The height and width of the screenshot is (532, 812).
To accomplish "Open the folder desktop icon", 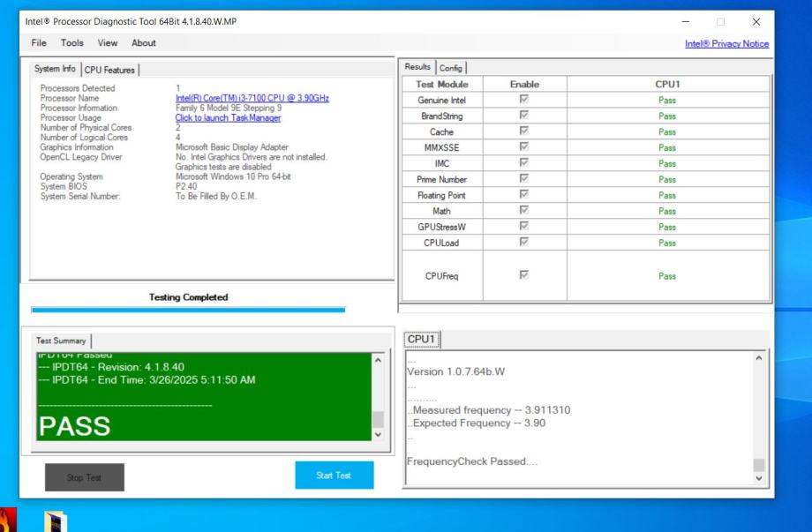I will 56,521.
